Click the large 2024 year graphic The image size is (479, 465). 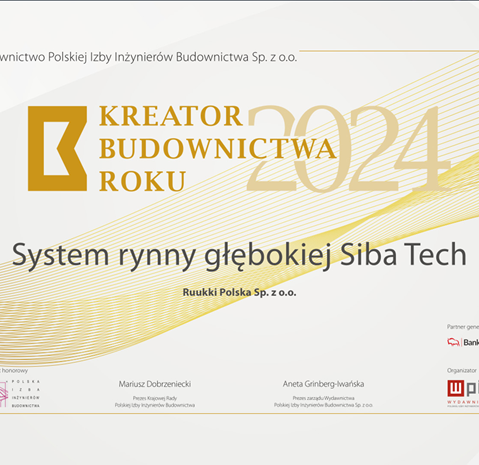click(x=348, y=149)
